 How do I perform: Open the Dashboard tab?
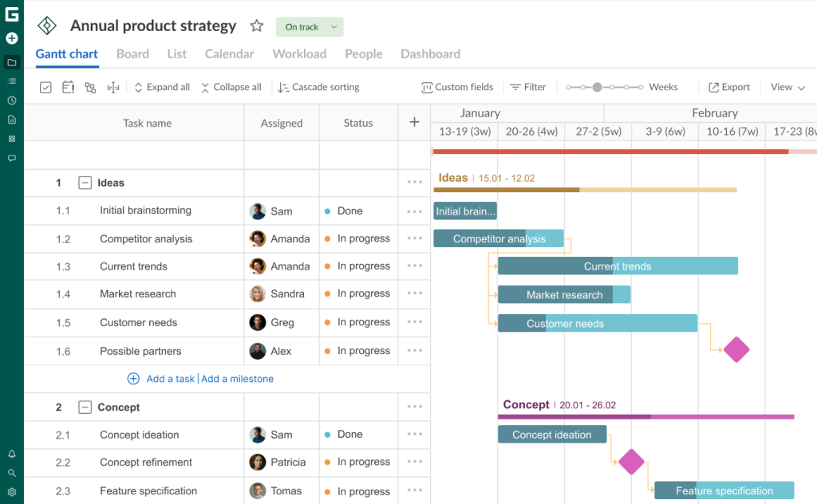[x=430, y=53]
